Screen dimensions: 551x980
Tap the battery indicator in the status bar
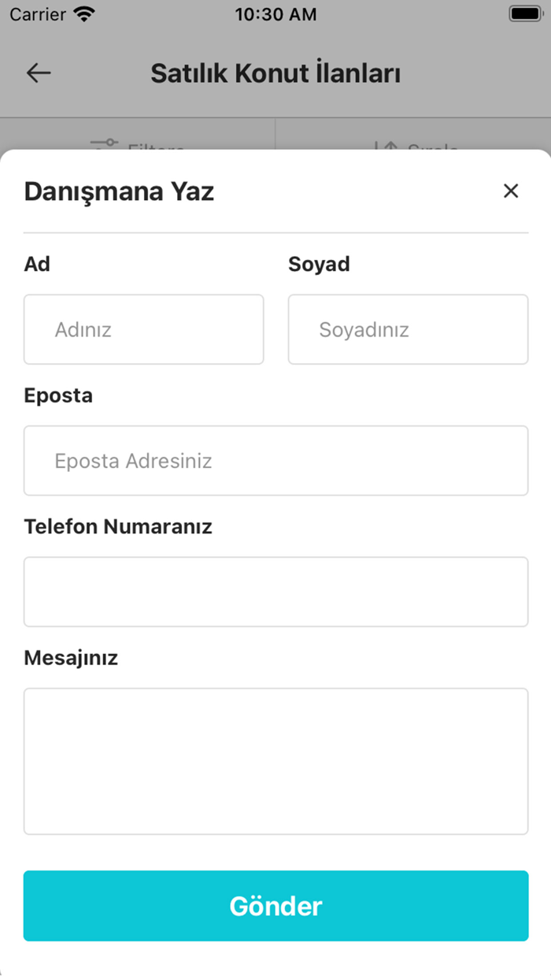click(525, 13)
